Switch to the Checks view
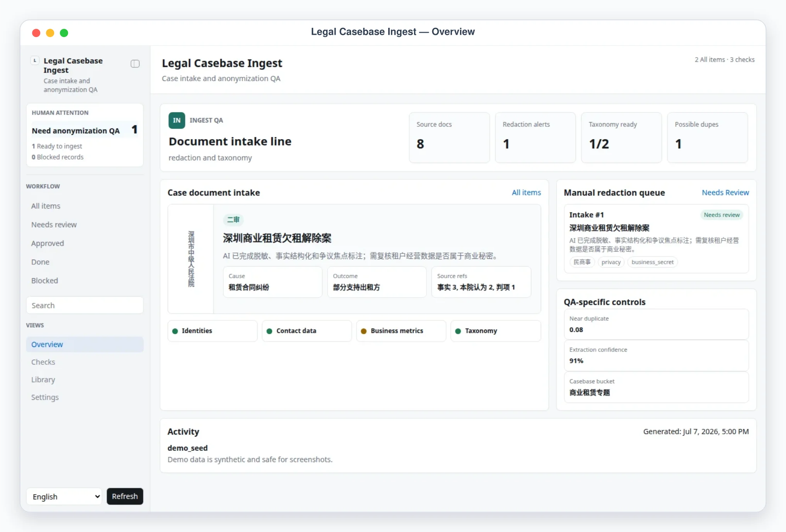786x532 pixels. 85,362
